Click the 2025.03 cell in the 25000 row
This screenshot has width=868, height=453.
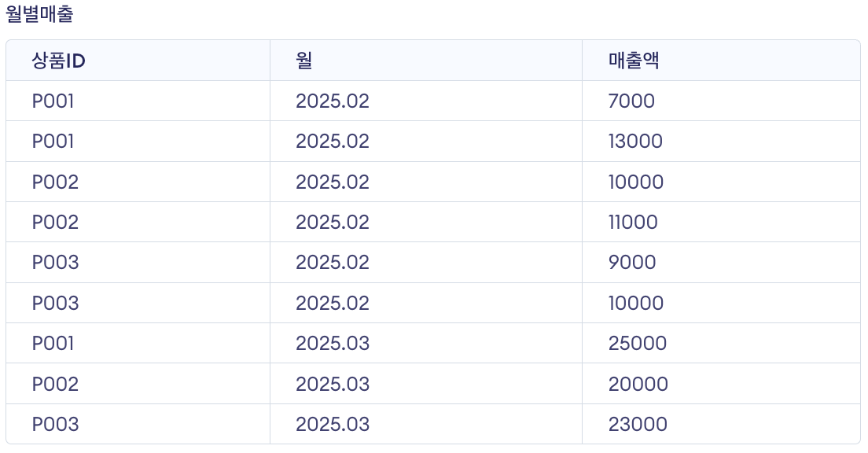coord(425,344)
